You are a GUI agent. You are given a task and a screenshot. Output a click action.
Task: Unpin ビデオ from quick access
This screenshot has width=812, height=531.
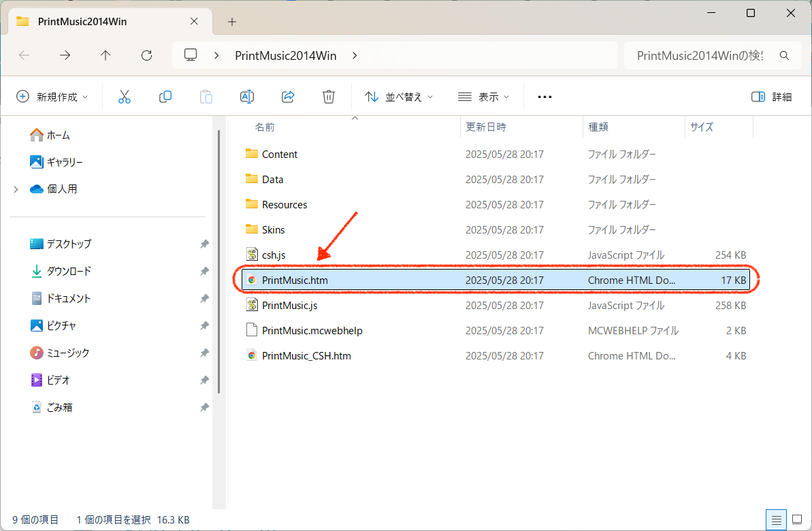(205, 380)
